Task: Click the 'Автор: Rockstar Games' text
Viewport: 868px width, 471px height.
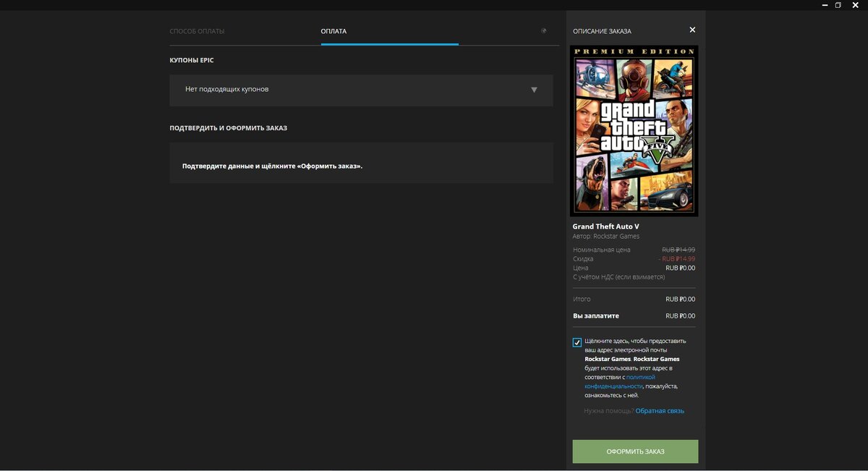Action: 606,237
